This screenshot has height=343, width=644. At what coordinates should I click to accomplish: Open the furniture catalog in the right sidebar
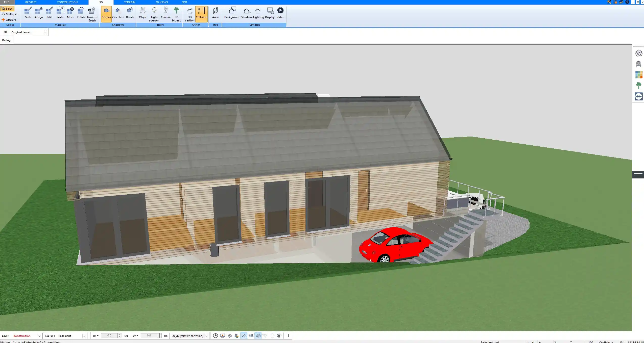click(x=638, y=64)
